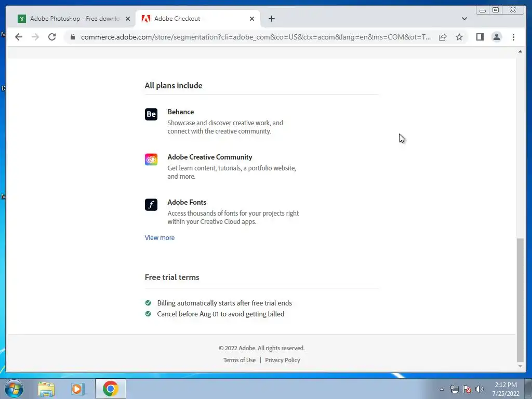Close the Adobe Photoshop Free download tab
This screenshot has width=532, height=399.
[x=128, y=19]
